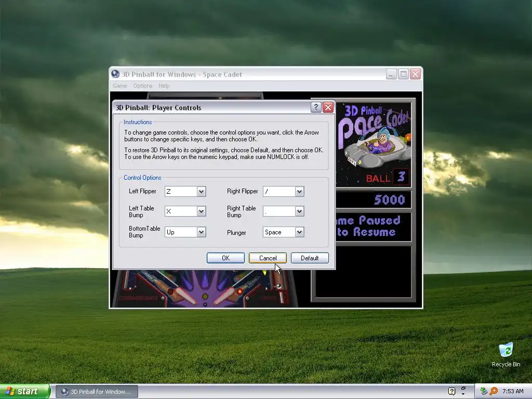Screen dimensions: 532x399
Task: Expand the Right Table Bump dropdown arrow
Action: (299, 211)
